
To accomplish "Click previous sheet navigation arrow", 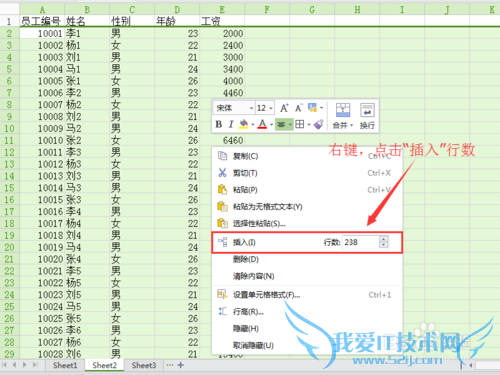I will [x=14, y=365].
